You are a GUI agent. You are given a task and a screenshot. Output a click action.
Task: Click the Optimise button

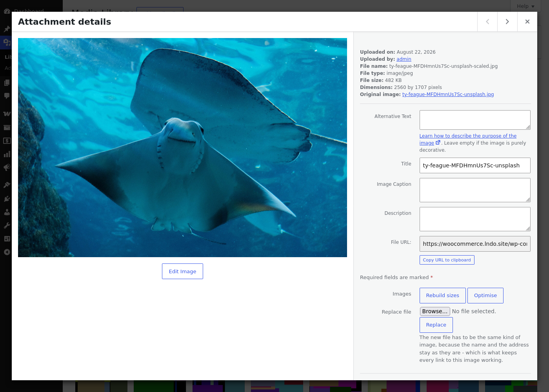(x=485, y=296)
